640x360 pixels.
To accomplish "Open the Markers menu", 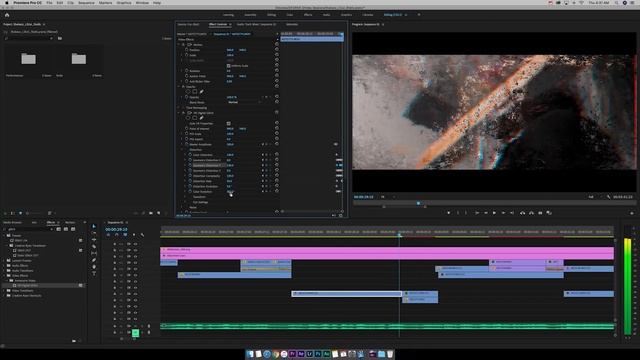I will [x=105, y=3].
